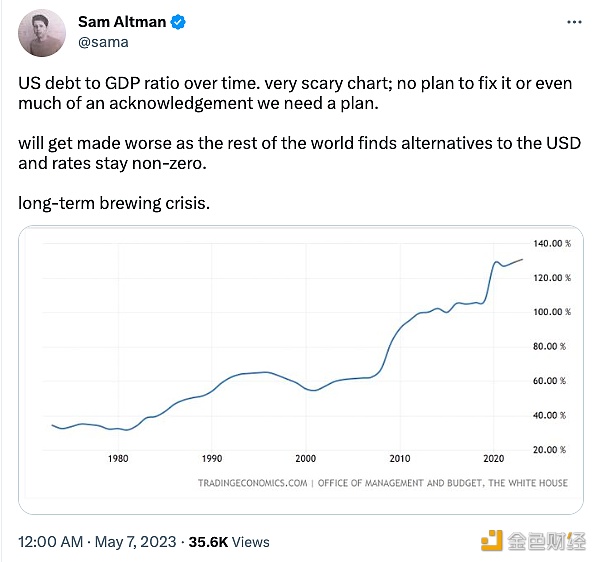The image size is (597, 562).
Task: Click the 2020 x-axis label on chart
Action: coord(493,458)
